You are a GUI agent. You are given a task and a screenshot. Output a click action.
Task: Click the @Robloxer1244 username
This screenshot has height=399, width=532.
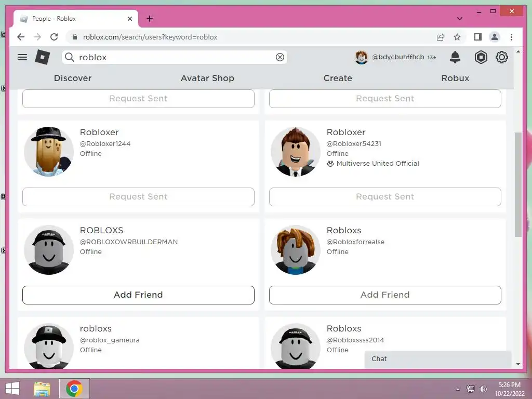(105, 143)
